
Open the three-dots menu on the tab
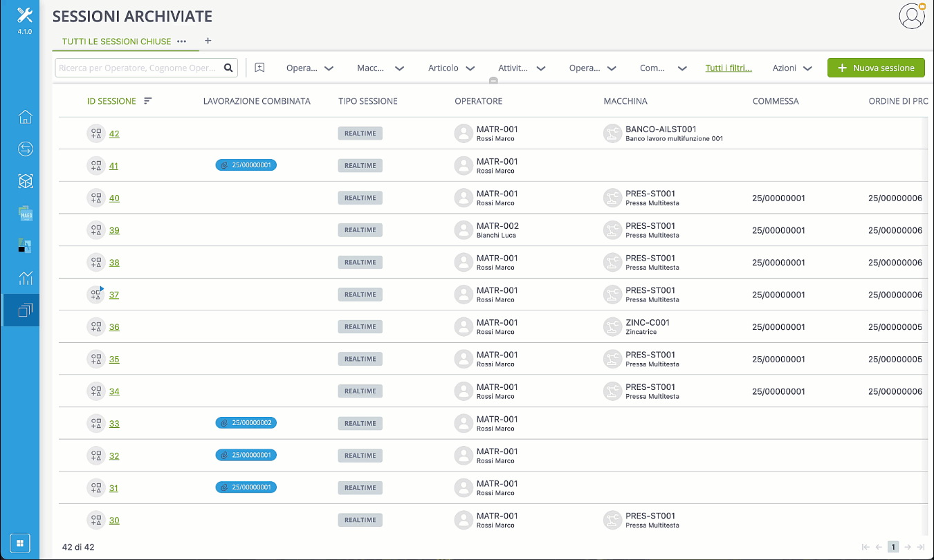[182, 41]
